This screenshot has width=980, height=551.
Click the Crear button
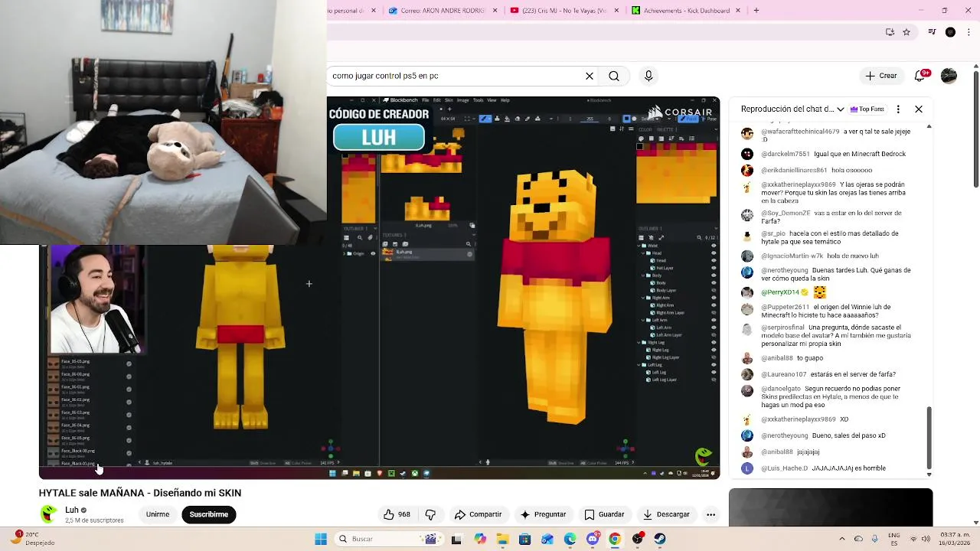coord(880,76)
